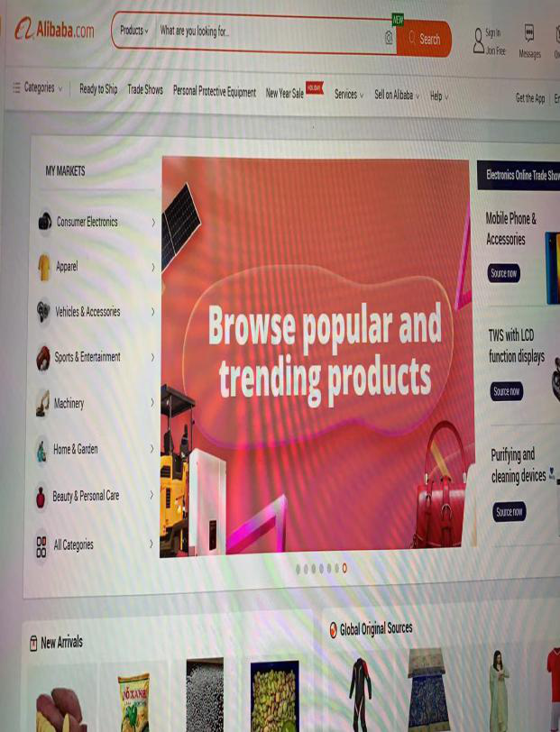560x732 pixels.
Task: Click the Messages chat icon
Action: pyautogui.click(x=529, y=32)
